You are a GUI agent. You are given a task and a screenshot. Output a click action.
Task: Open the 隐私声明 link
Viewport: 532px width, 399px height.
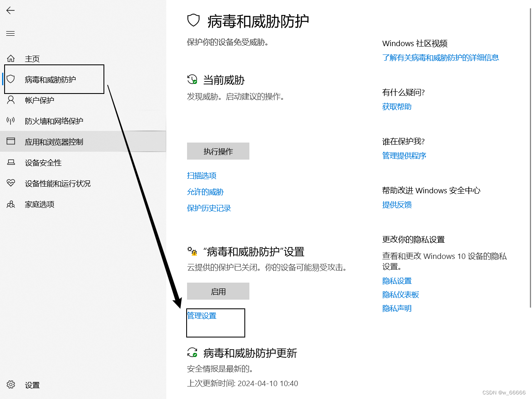point(397,308)
